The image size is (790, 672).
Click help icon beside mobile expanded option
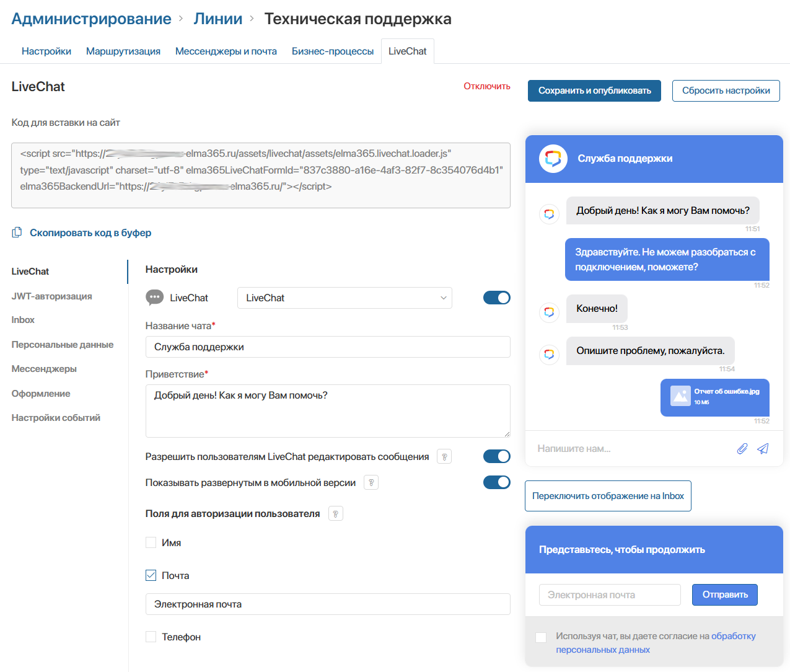371,482
